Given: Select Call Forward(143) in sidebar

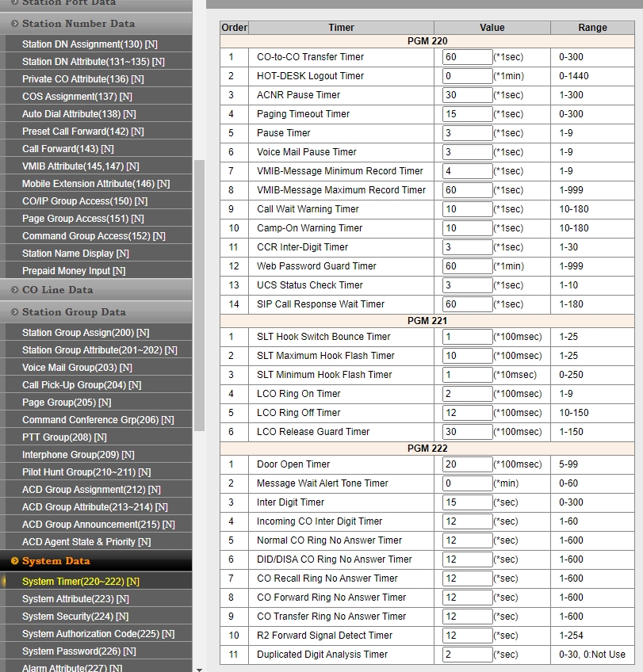Looking at the screenshot, I should click(67, 149).
